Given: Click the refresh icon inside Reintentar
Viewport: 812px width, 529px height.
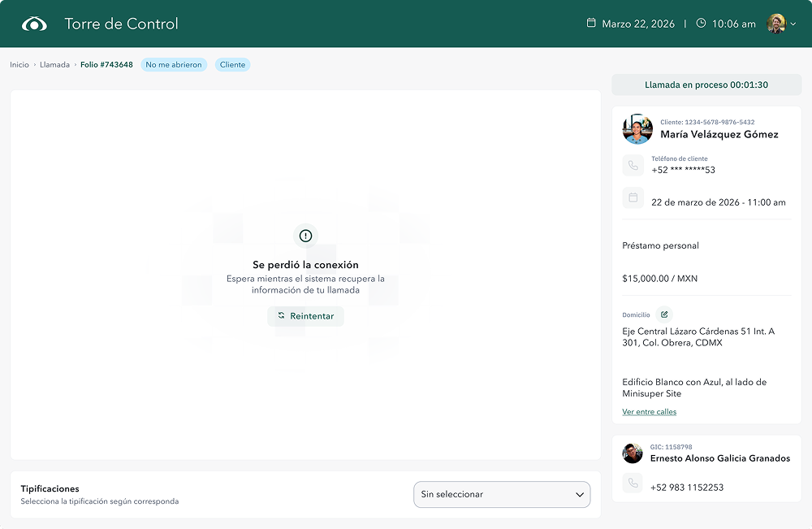Looking at the screenshot, I should tap(281, 315).
